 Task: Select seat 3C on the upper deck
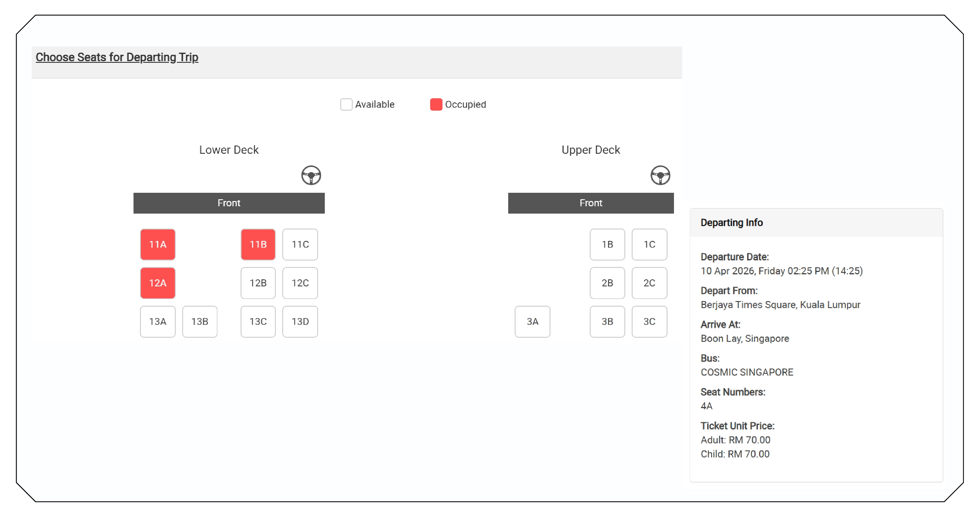click(x=649, y=322)
